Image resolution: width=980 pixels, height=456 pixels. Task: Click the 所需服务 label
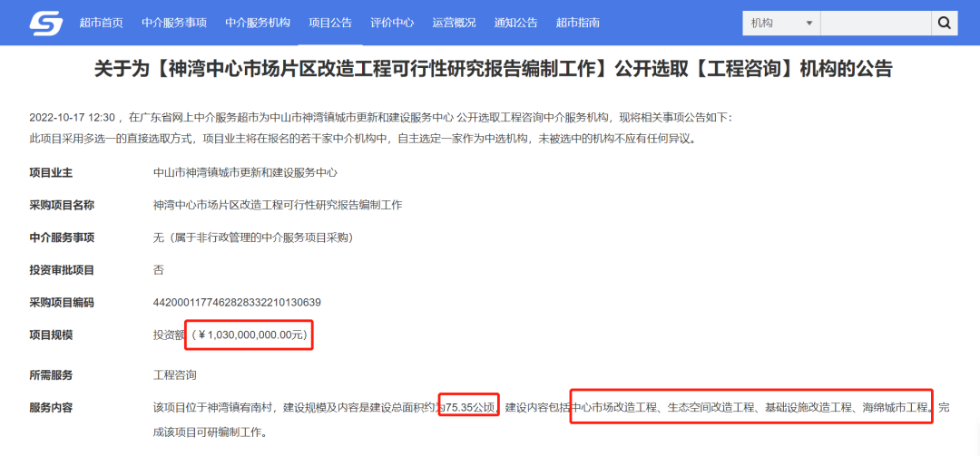(51, 375)
